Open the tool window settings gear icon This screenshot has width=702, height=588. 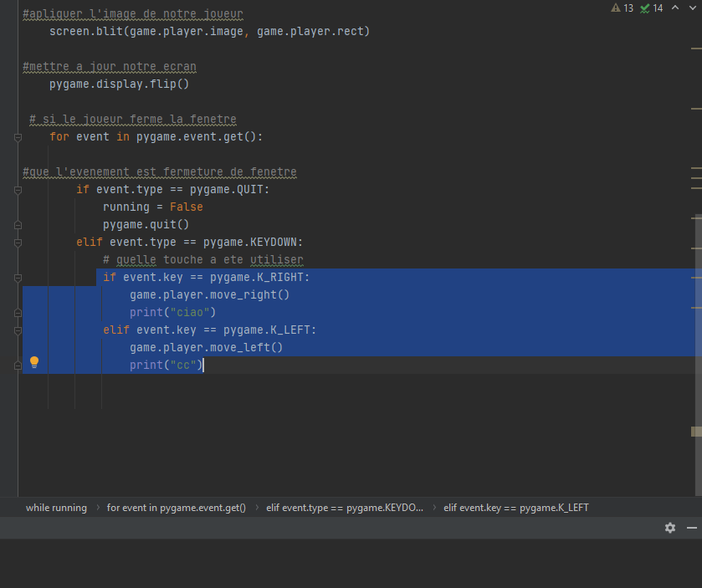coord(670,528)
